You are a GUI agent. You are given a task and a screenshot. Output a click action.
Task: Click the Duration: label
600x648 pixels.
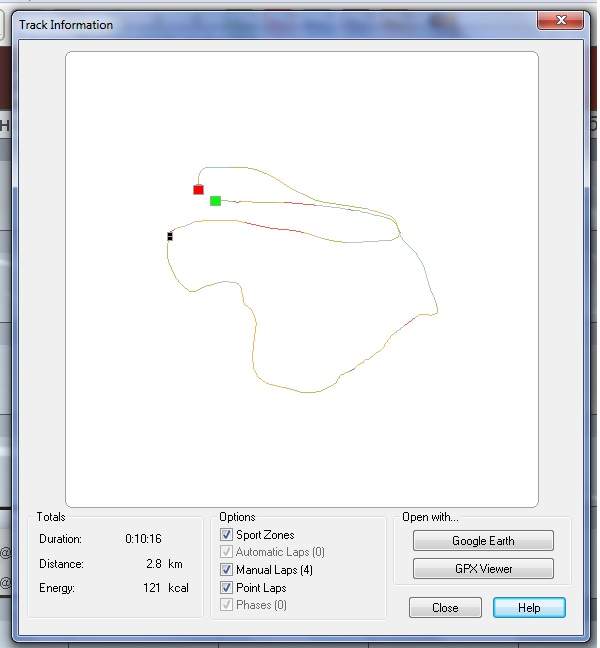tap(60, 539)
